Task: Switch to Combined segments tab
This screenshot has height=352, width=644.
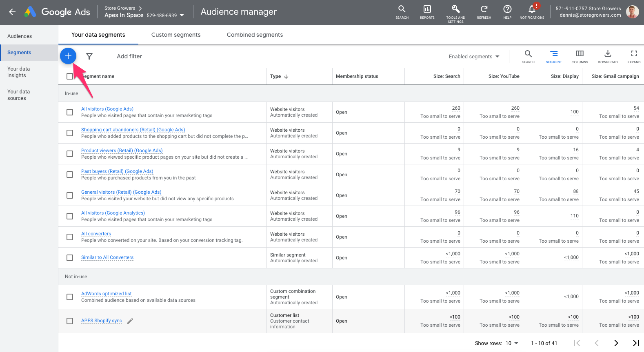Action: click(255, 35)
